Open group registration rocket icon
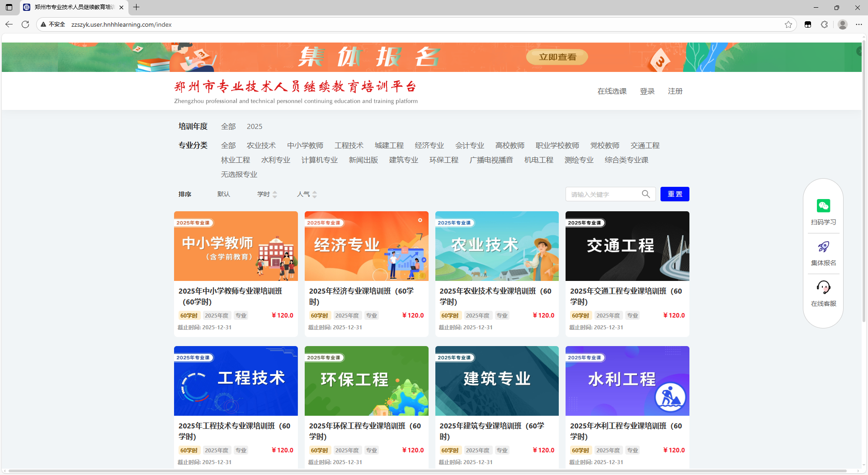Screen dimensions: 868x475 tap(823, 247)
